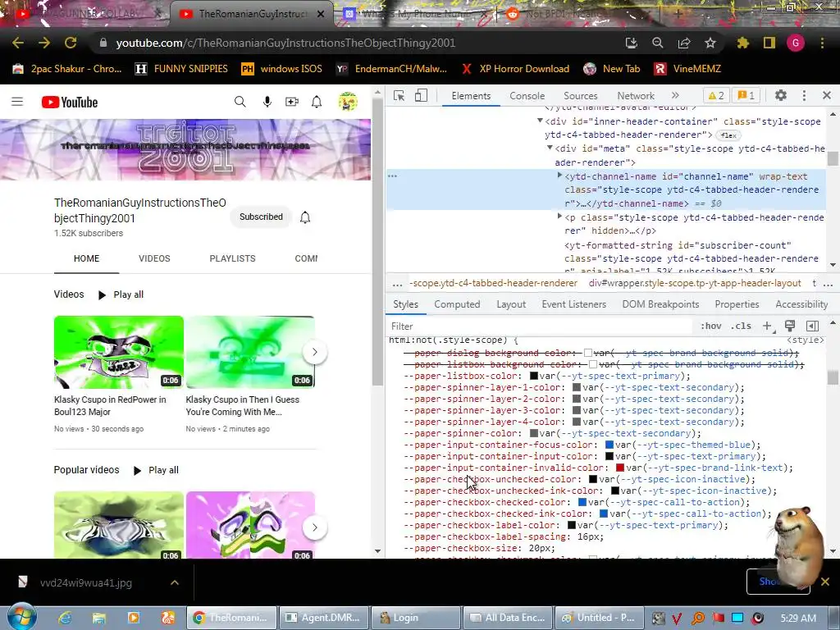This screenshot has width=840, height=630.
Task: Switch to the Elements tab
Action: click(x=471, y=96)
